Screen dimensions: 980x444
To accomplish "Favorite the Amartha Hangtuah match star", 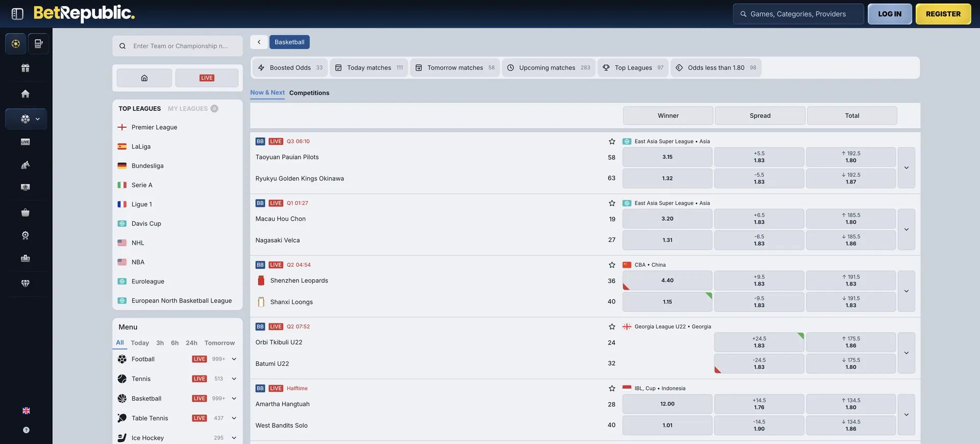I will [612, 389].
